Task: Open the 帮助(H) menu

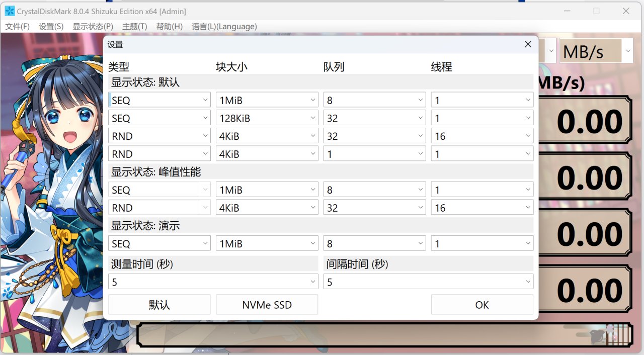Action: click(169, 26)
